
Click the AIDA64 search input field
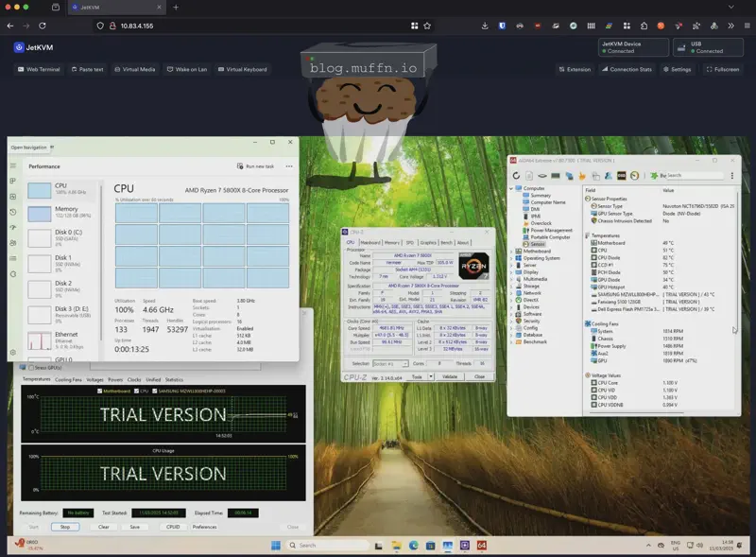coord(695,176)
